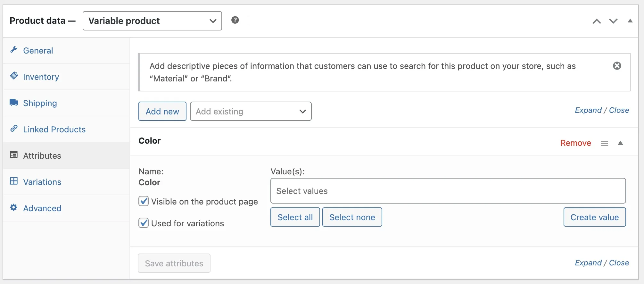The width and height of the screenshot is (644, 284).
Task: Click the Linked Products chain icon
Action: pos(14,129)
